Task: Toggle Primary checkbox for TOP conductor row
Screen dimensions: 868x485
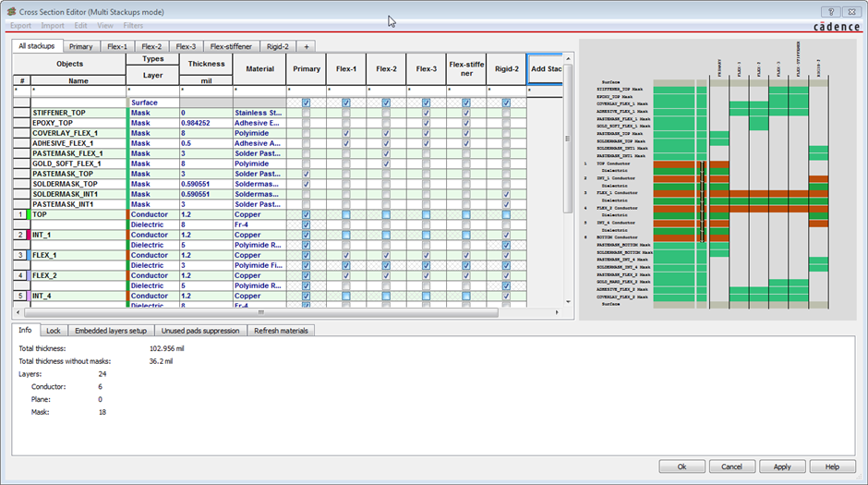Action: [307, 215]
